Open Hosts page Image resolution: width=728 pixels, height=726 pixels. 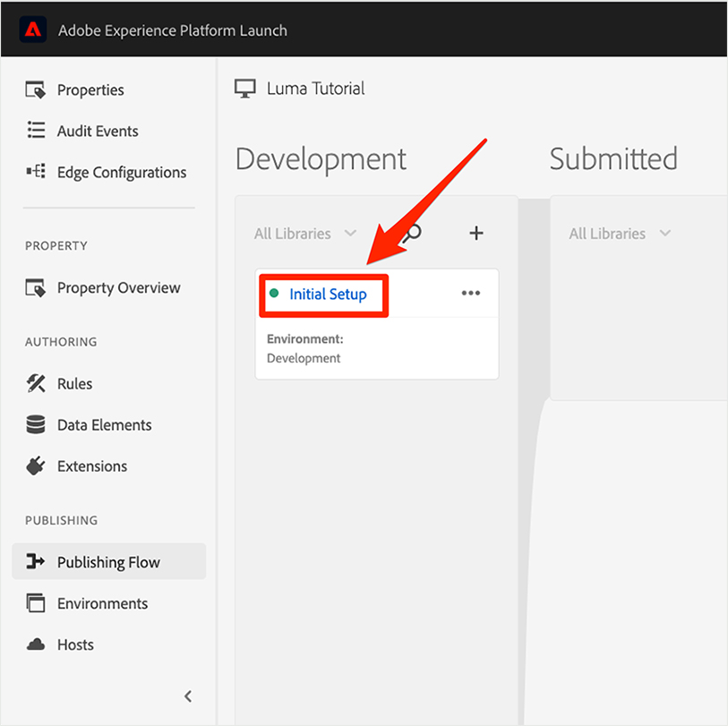(75, 645)
